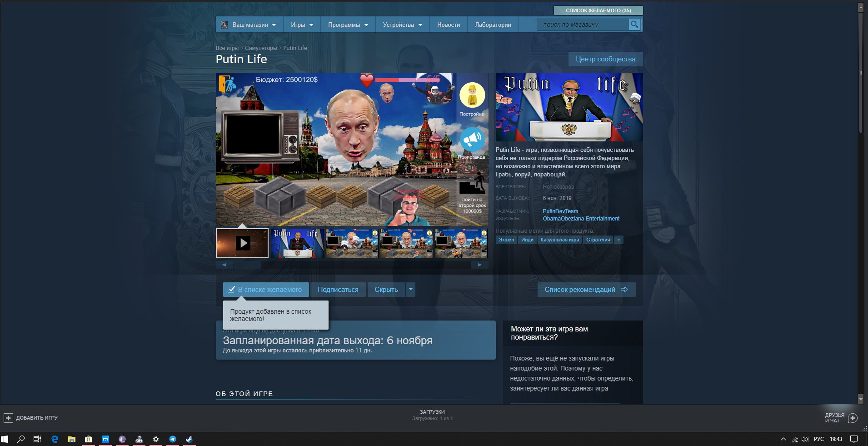The width and height of the screenshot is (868, 446).
Task: Open File Explorer from taskbar
Action: click(x=71, y=439)
